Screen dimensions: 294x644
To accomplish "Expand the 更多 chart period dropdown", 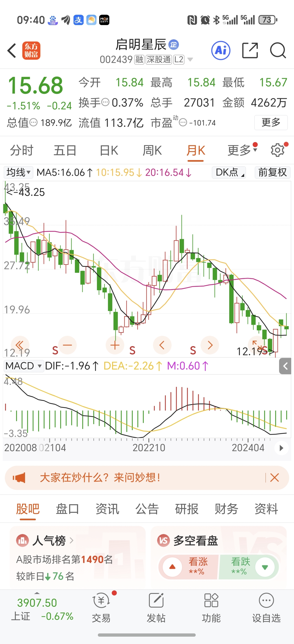I will (x=242, y=150).
